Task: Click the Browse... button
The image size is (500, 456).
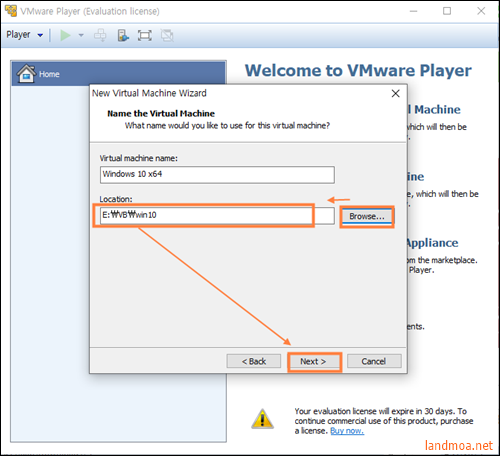Action: (367, 216)
